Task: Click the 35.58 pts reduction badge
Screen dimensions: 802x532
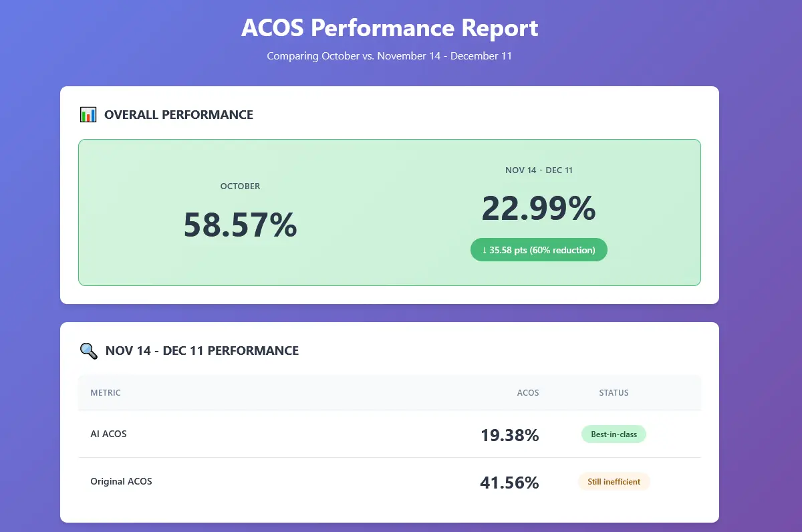Action: [539, 250]
